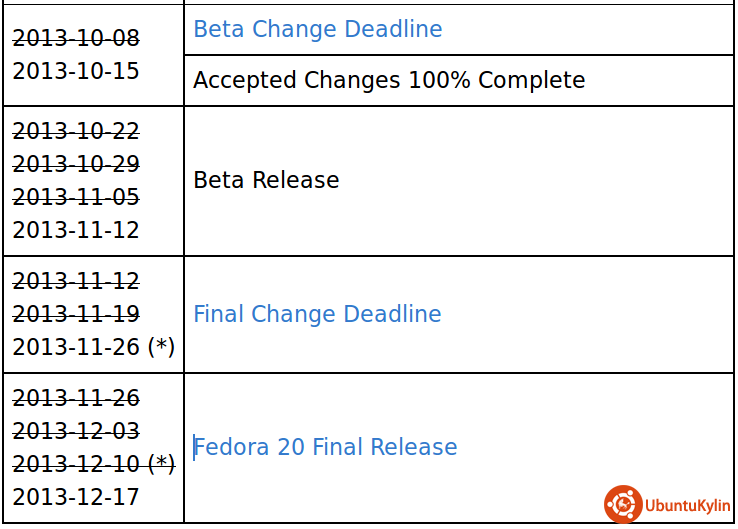Click the struck-through 2013-10-22 date
Image resolution: width=738 pixels, height=529 pixels.
pos(76,131)
